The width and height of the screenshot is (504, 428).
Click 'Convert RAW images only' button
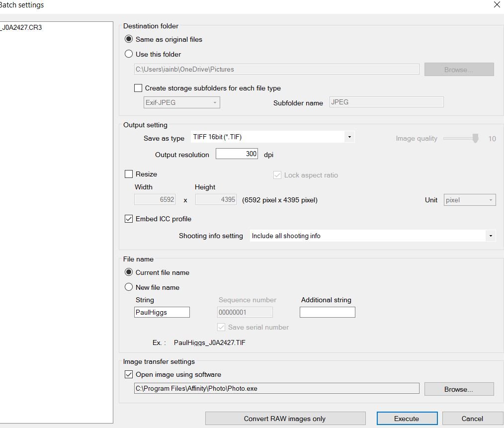point(285,419)
